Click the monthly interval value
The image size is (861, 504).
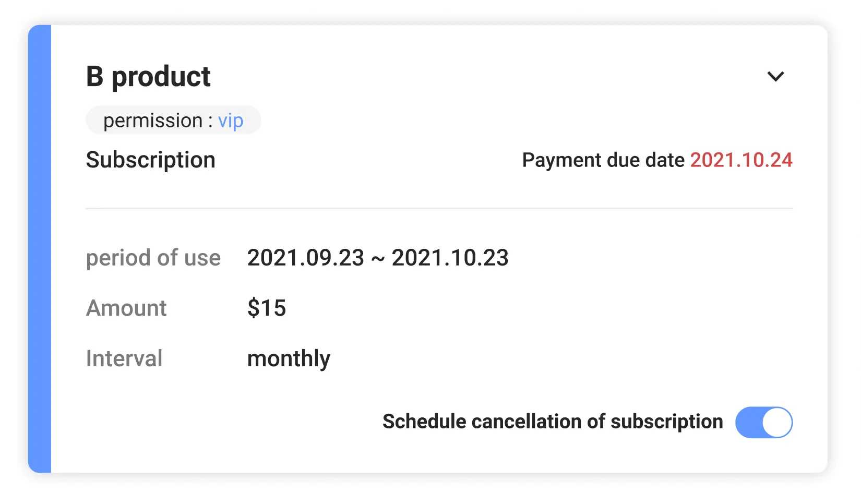coord(289,358)
